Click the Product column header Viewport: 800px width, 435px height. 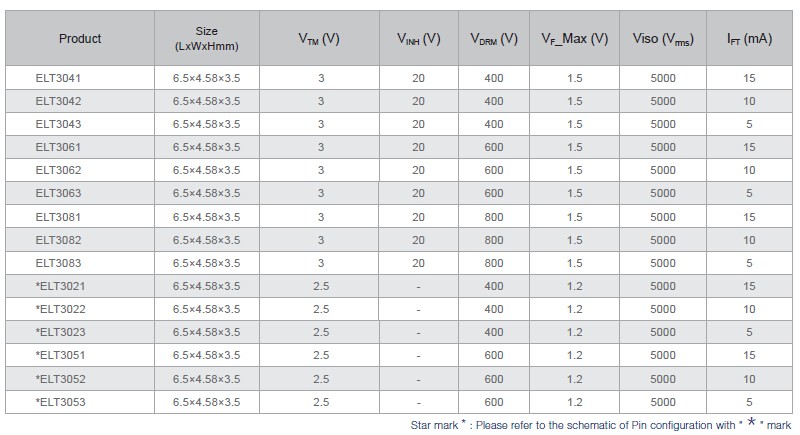point(80,39)
